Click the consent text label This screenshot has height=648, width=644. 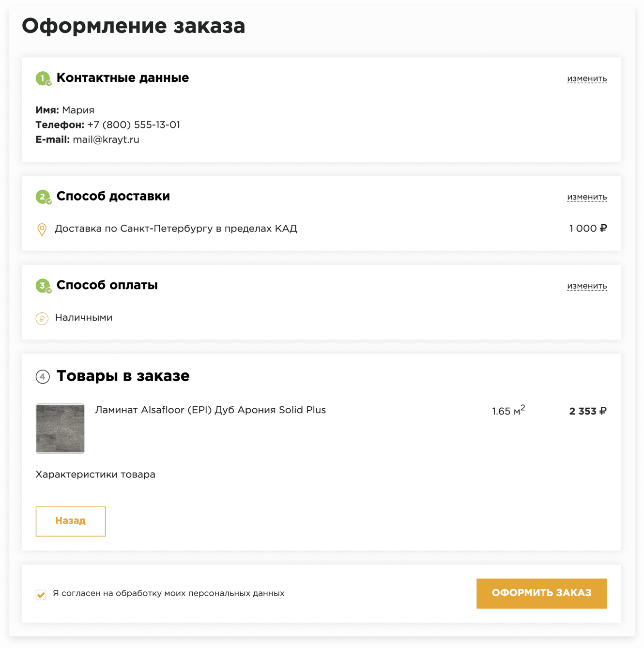pyautogui.click(x=169, y=594)
